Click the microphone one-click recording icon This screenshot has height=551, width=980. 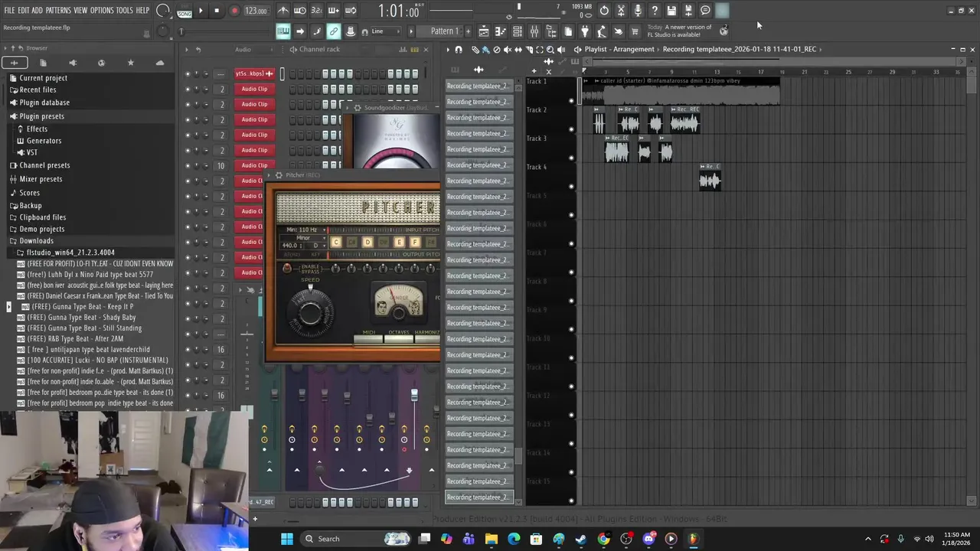[638, 11]
